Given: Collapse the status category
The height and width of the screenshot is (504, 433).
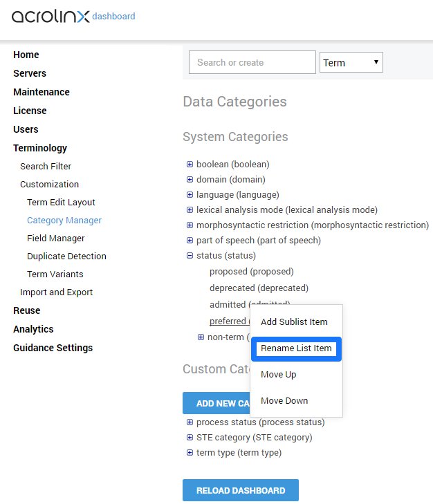Looking at the screenshot, I should tap(190, 256).
